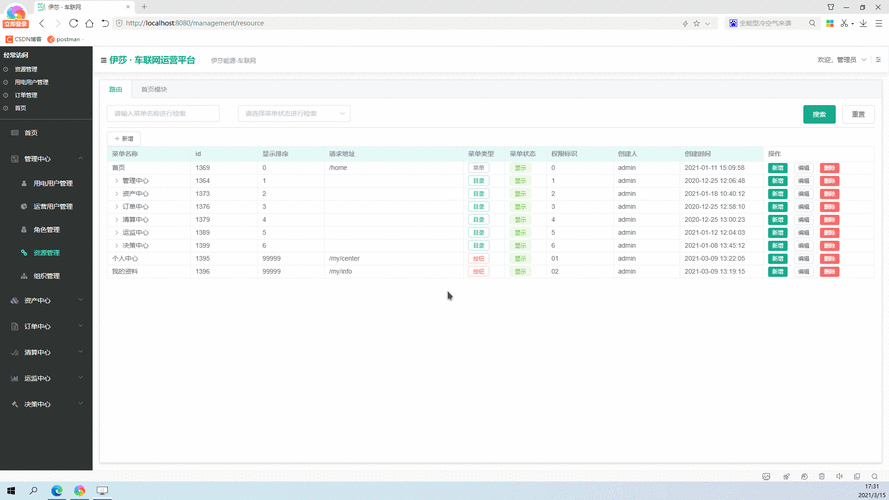
Task: Select 用电用户管理 in frequent visits list
Action: tap(32, 82)
